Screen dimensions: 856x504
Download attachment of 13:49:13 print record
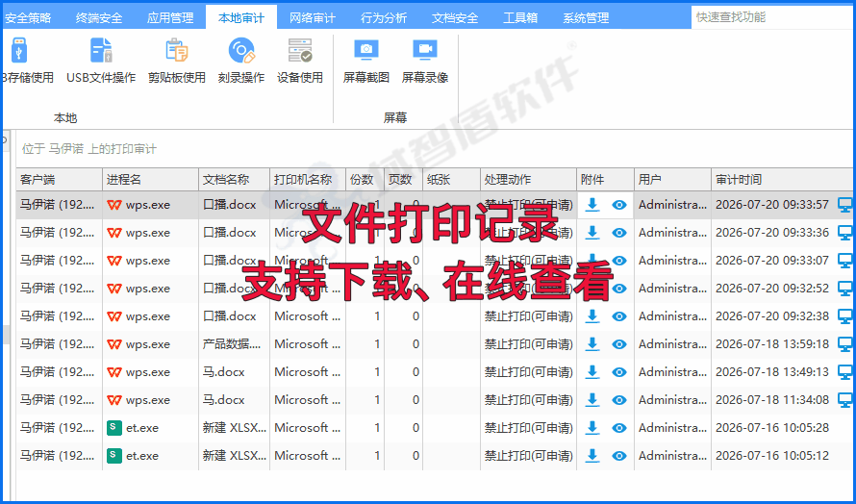(x=592, y=372)
